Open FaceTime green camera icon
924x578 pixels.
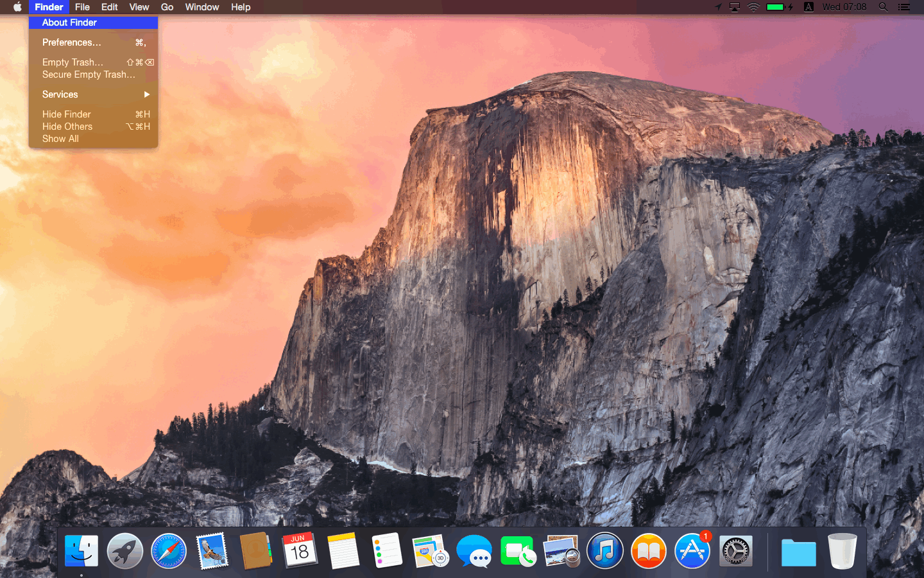[x=518, y=551]
